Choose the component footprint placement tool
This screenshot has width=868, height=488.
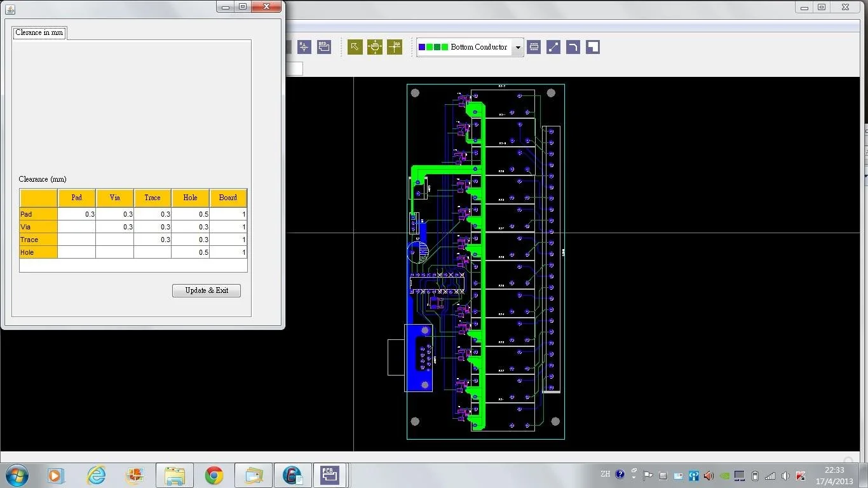coord(534,46)
